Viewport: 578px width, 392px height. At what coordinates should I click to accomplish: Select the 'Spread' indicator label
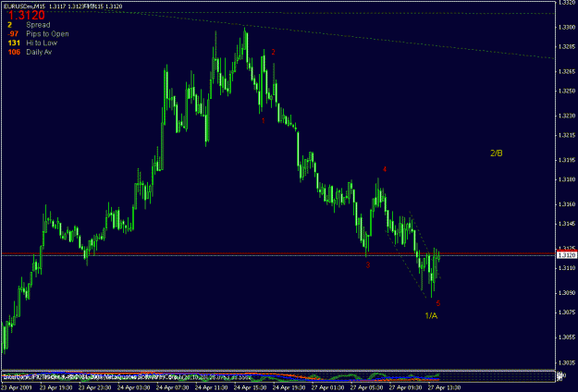pos(38,25)
